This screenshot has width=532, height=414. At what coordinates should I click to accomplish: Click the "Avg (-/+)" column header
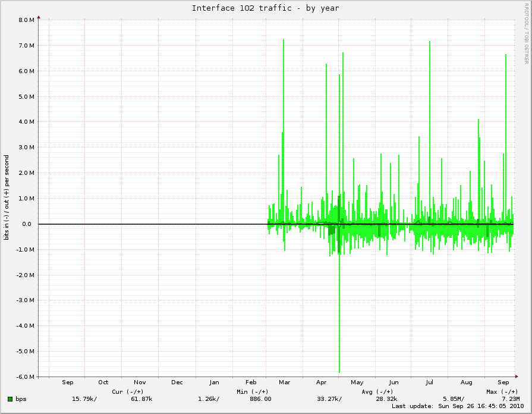click(377, 391)
